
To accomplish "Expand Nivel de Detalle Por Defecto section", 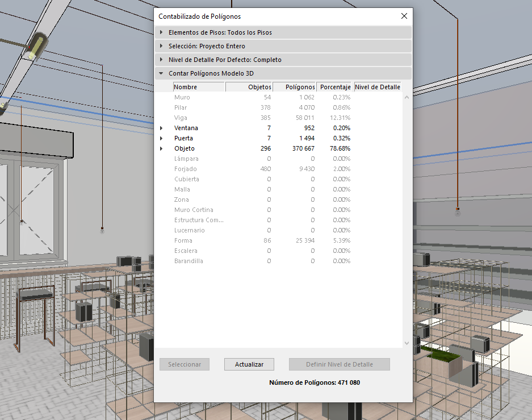I will (x=162, y=60).
